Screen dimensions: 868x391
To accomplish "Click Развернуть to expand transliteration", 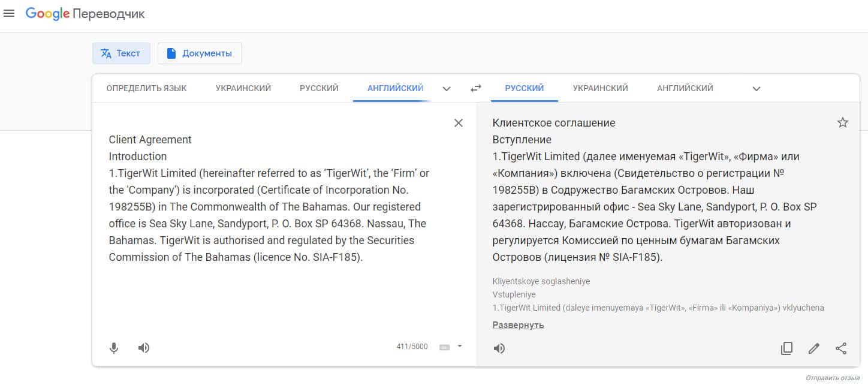I will tap(518, 325).
